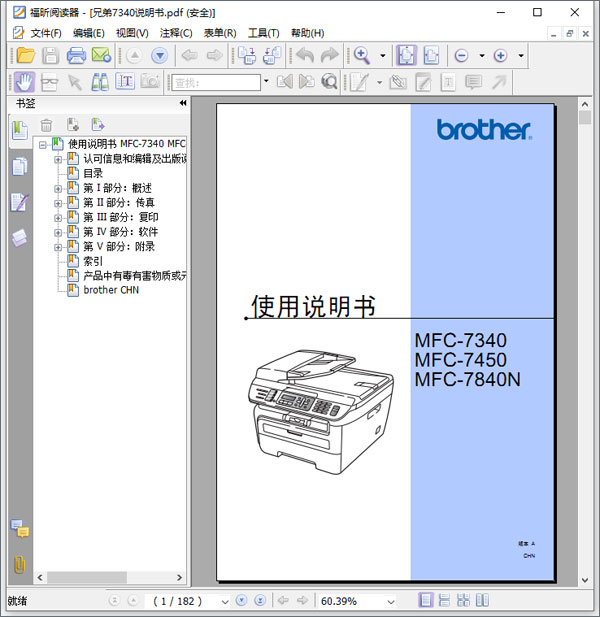Screen dimensions: 600x617
Task: Go to next page in status bar
Action: [241, 600]
